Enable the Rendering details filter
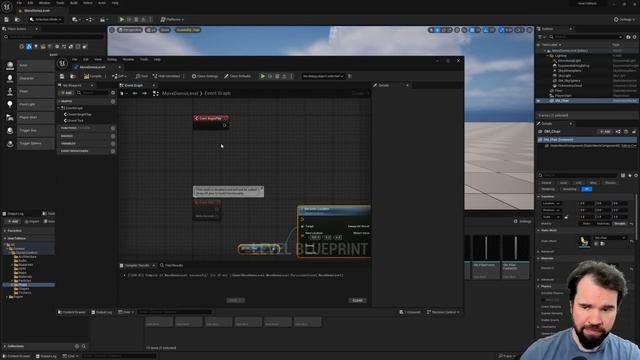Viewport: 640px width, 360px height. click(x=548, y=189)
